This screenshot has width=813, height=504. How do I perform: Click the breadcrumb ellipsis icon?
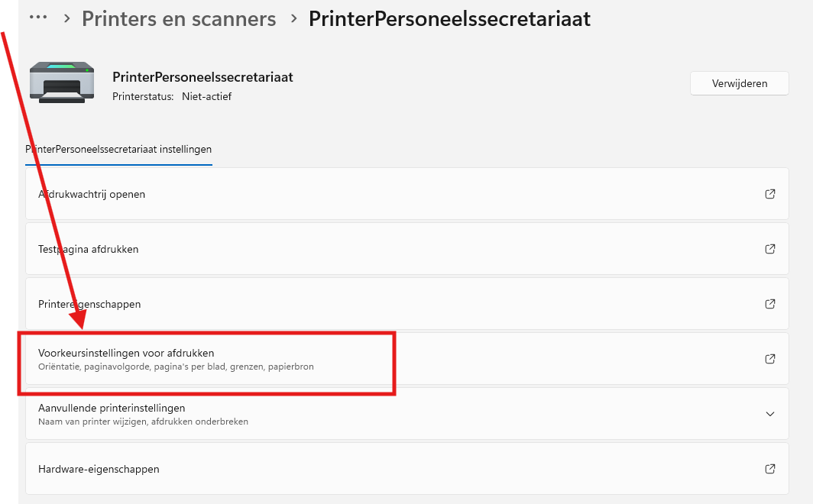pos(37,17)
